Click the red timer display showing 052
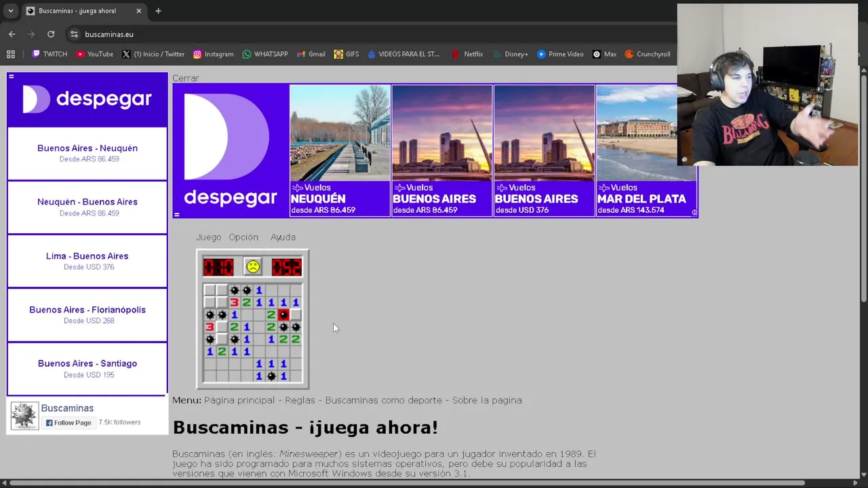The height and width of the screenshot is (488, 868). tap(287, 267)
